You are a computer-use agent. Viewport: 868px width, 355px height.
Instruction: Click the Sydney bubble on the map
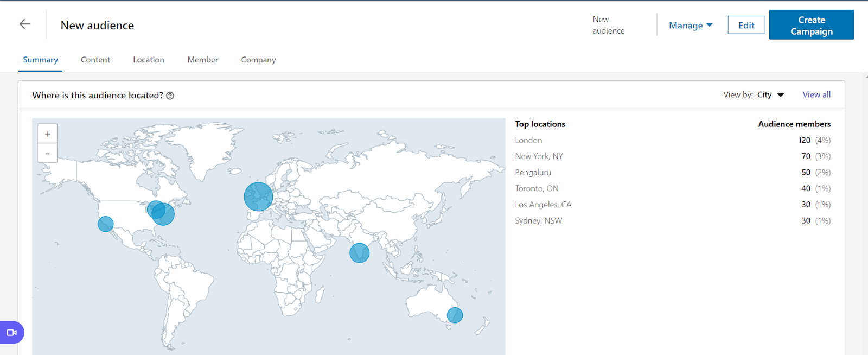click(455, 315)
